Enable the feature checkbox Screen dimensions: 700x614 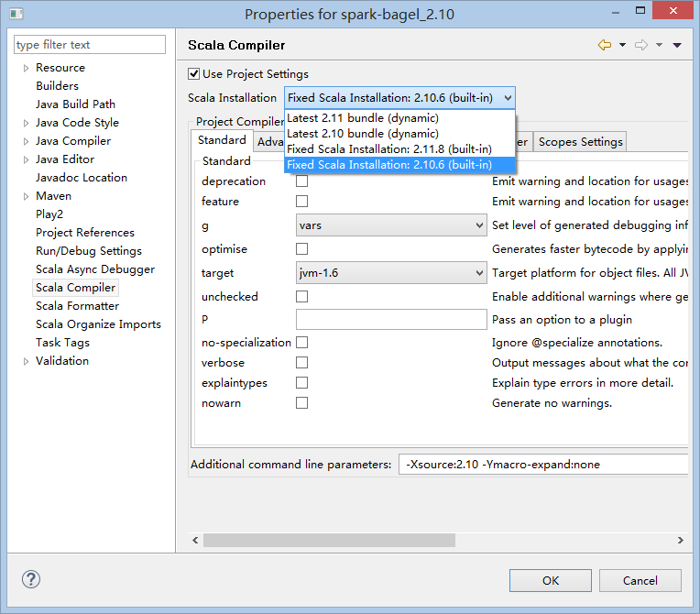coord(301,202)
